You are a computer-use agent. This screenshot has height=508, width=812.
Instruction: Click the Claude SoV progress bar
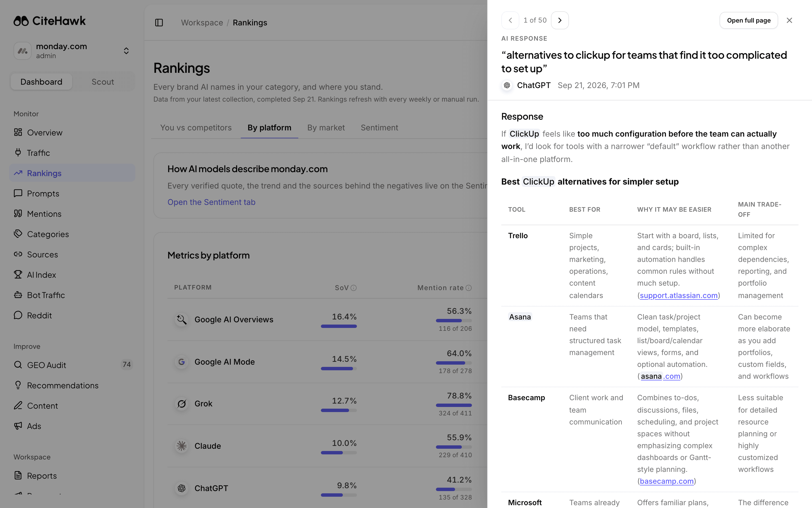pyautogui.click(x=339, y=453)
